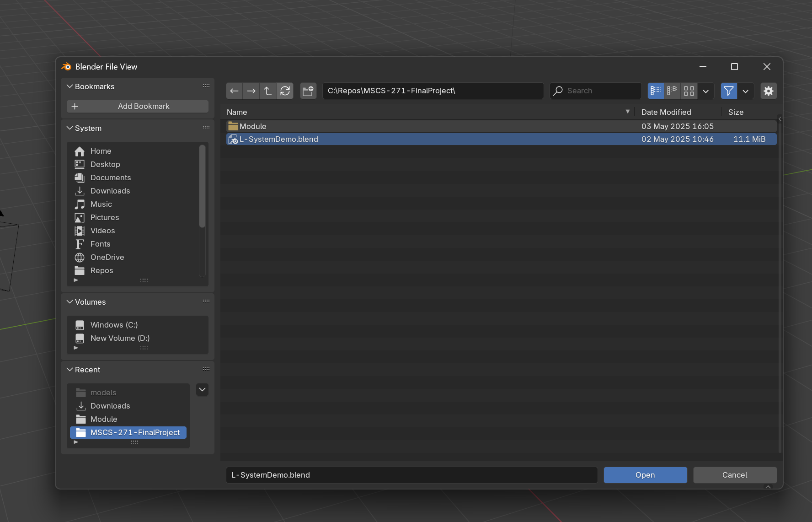
Task: Go back to previous folder
Action: pyautogui.click(x=234, y=91)
